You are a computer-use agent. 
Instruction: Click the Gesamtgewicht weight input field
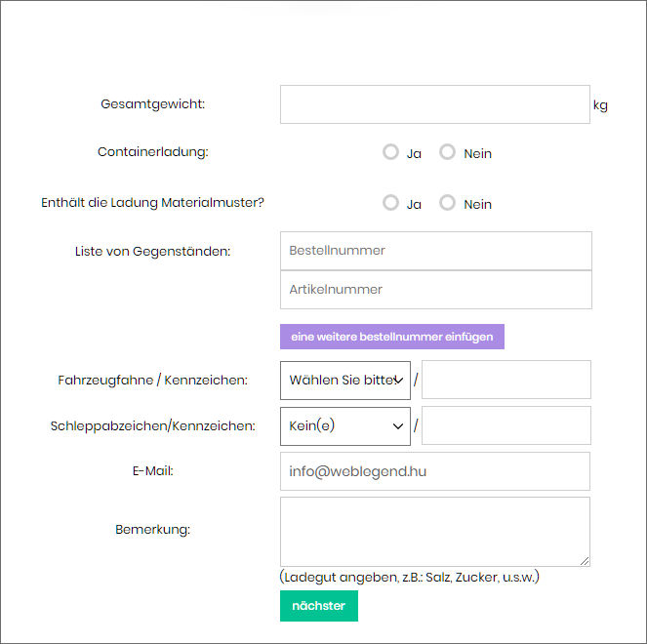tap(434, 104)
